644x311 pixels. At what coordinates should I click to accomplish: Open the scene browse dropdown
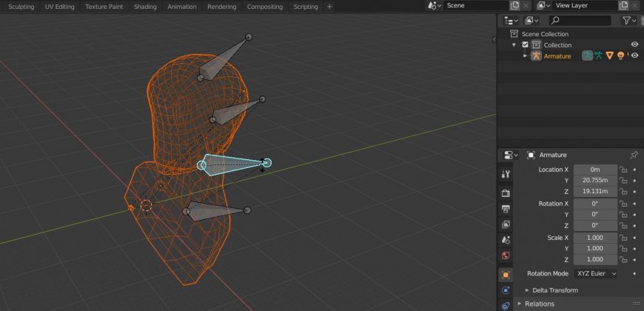[x=435, y=6]
